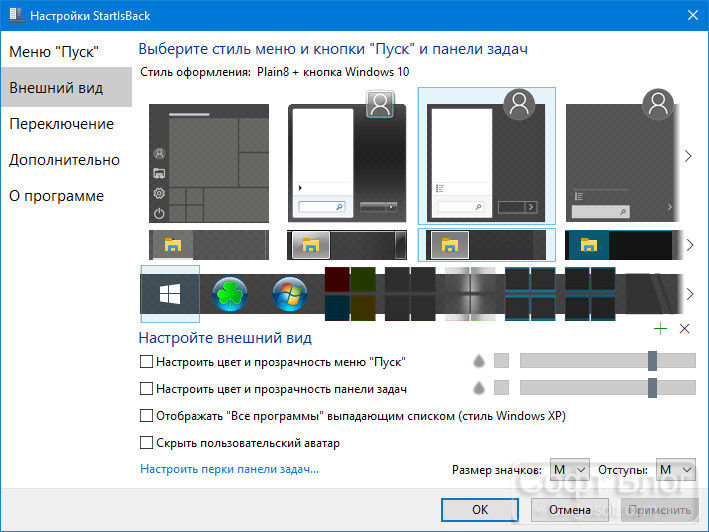Switch to the Дополнительно section
Screen dimensions: 709x532
(64, 160)
